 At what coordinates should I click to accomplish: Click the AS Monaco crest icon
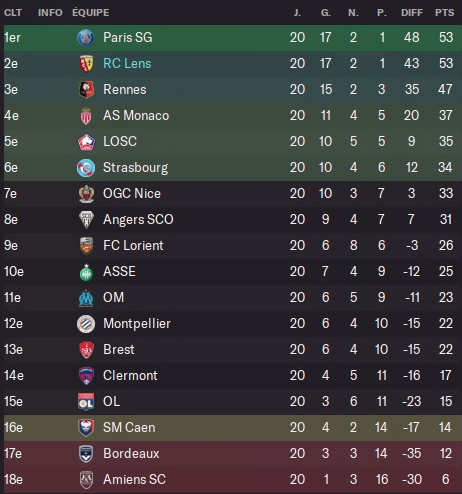pos(86,116)
